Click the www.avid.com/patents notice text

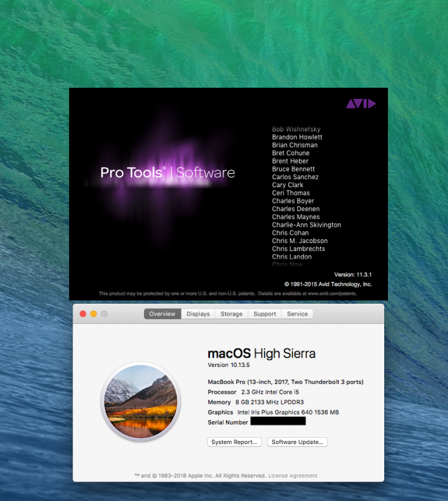227,293
